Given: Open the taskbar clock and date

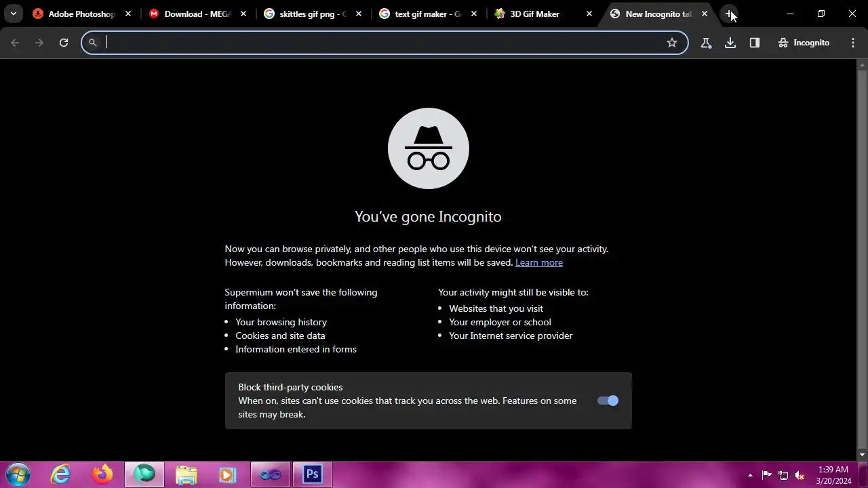Looking at the screenshot, I should pyautogui.click(x=833, y=475).
